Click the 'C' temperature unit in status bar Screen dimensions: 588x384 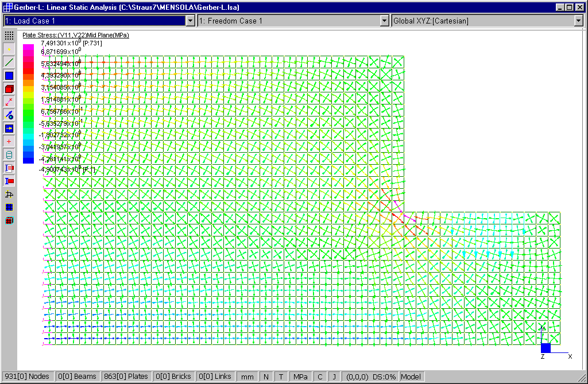click(320, 377)
